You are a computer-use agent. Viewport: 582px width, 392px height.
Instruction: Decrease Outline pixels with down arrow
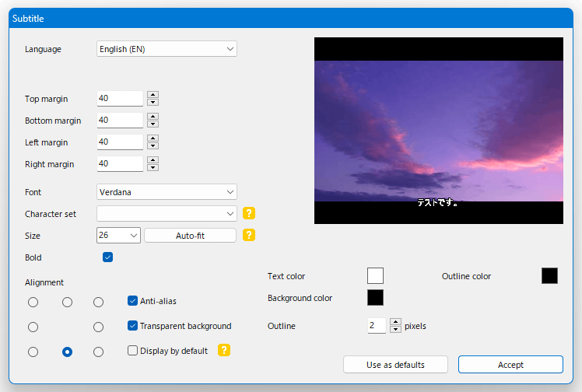pos(396,329)
